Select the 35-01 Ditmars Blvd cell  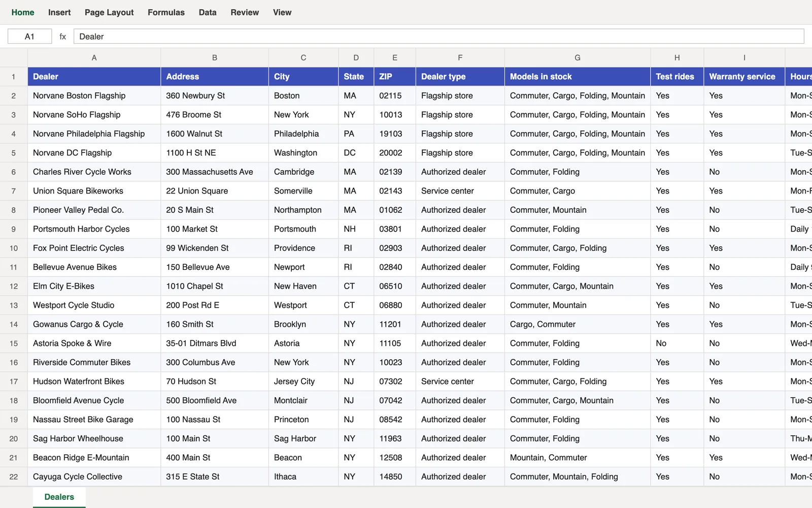tap(215, 343)
